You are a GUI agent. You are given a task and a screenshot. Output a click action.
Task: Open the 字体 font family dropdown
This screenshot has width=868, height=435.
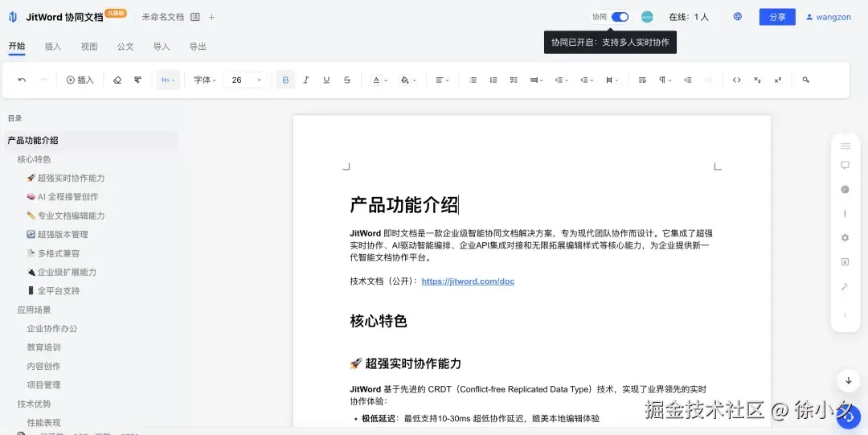(204, 80)
